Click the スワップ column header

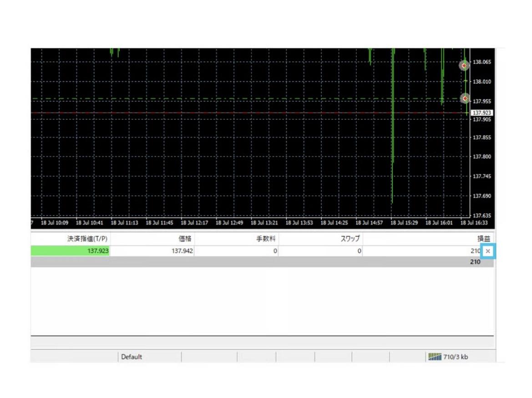[x=350, y=239]
